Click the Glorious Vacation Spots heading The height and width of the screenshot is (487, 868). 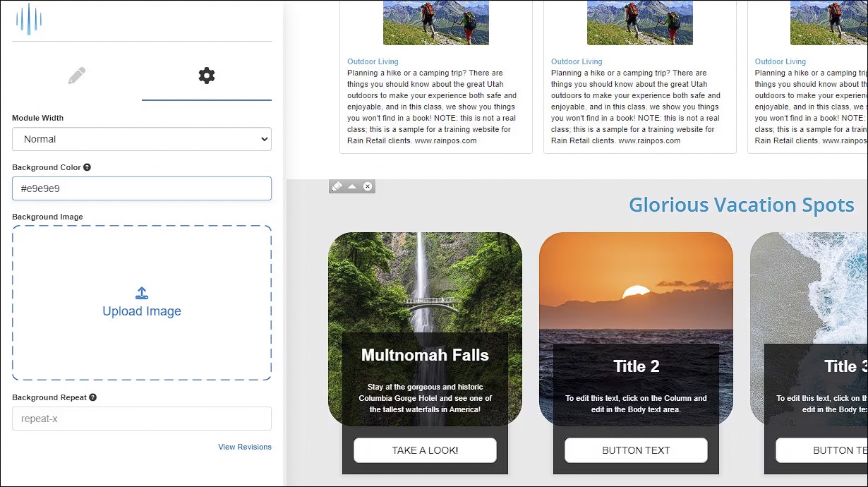742,205
